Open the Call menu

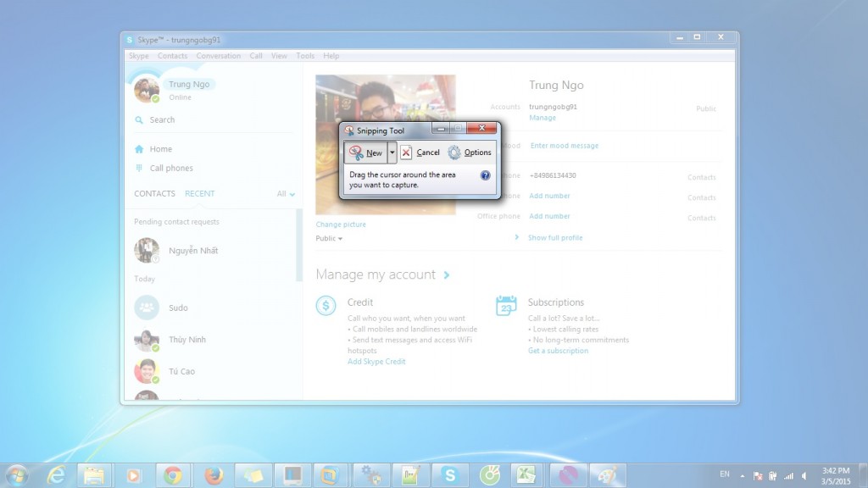(x=256, y=56)
